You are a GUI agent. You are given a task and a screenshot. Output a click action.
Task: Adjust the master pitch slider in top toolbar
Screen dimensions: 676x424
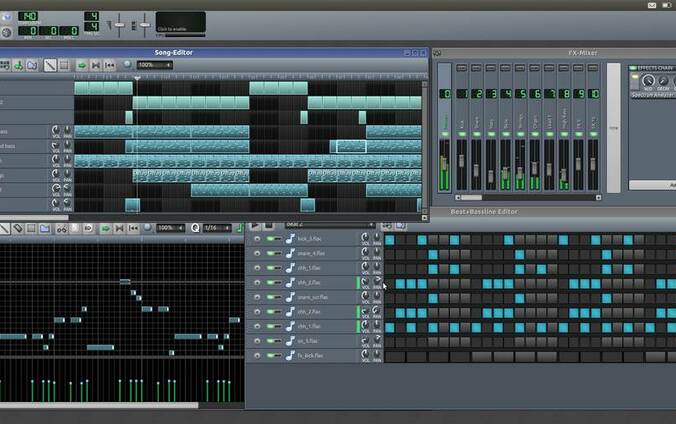tap(145, 25)
